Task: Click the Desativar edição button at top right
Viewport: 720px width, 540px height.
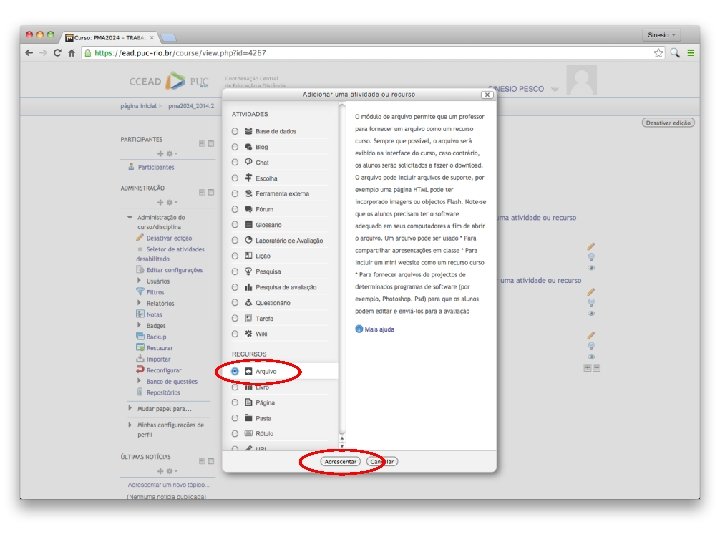Action: tap(668, 123)
